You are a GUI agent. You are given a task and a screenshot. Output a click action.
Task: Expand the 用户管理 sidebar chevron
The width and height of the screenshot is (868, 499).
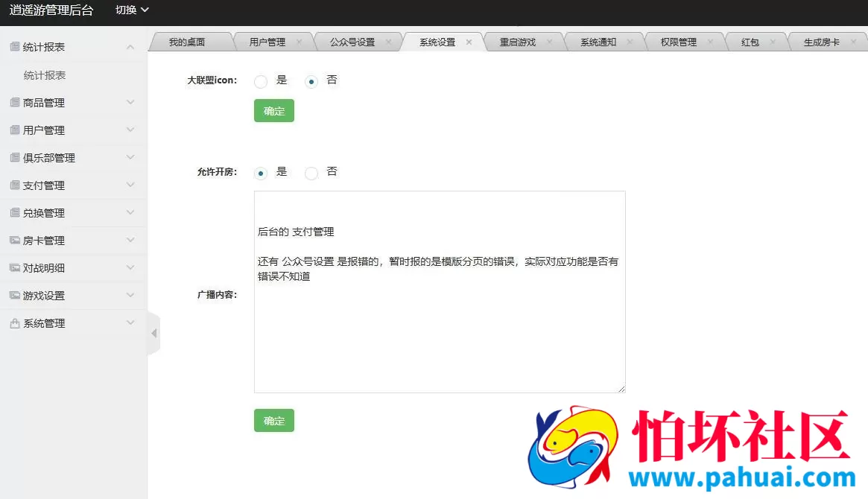coord(130,130)
